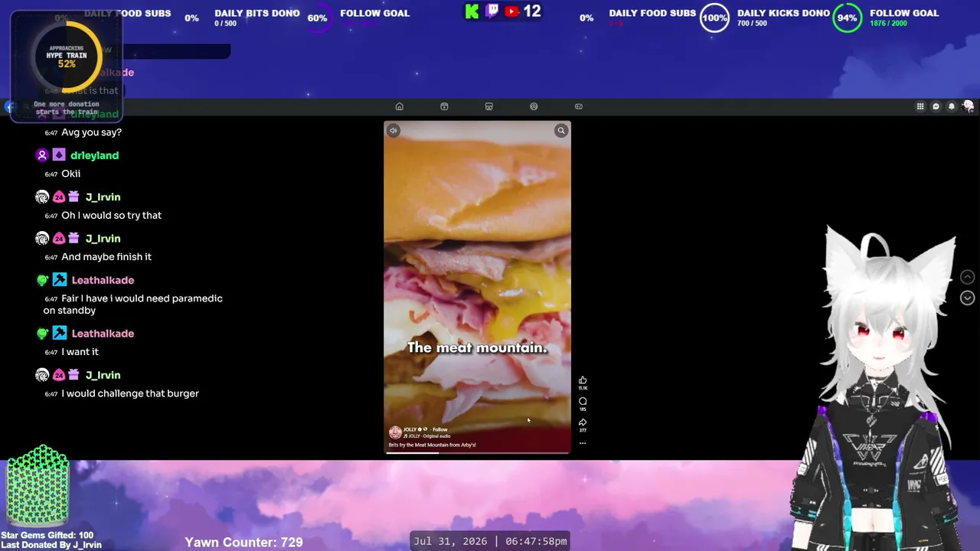Screen dimensions: 980x551
Task: Click the "Okii" chat message
Action: coord(70,174)
